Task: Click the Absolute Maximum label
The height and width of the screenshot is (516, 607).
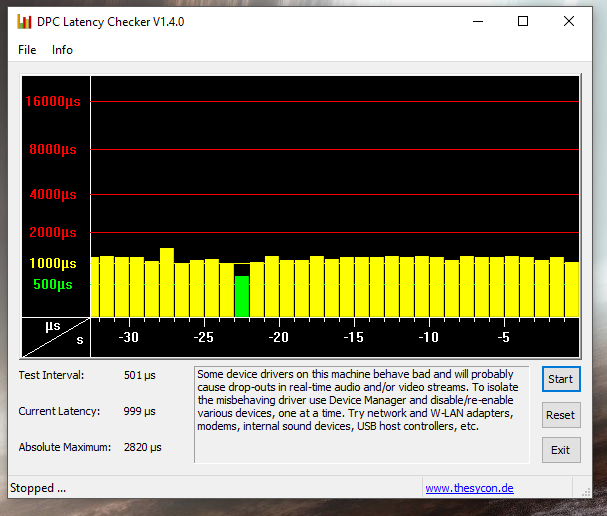Action: click(65, 447)
